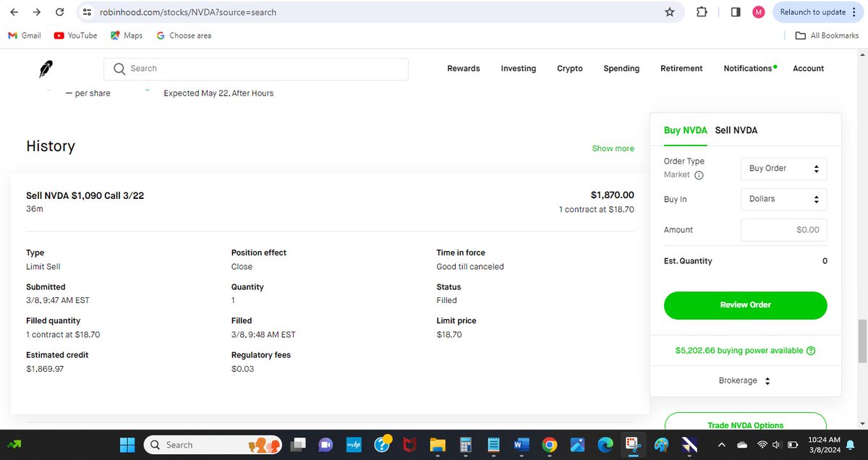Open McAfee from the taskbar
This screenshot has width=868, height=460.
pyautogui.click(x=409, y=445)
